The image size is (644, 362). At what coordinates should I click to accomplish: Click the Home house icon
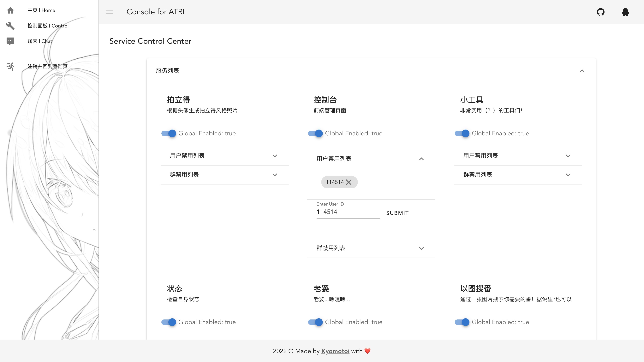pyautogui.click(x=10, y=10)
